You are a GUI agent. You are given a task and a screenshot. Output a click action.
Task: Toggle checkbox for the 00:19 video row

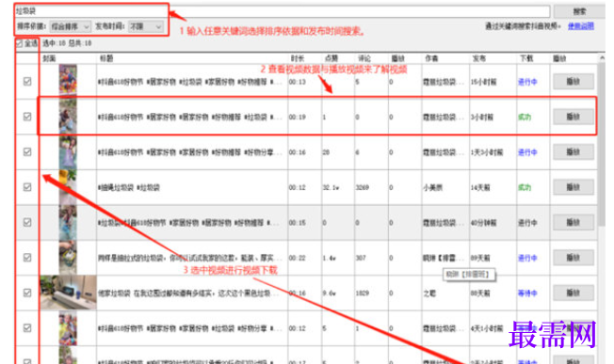(x=27, y=117)
